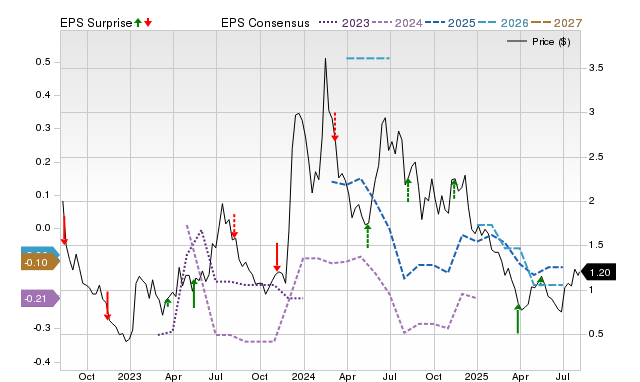
Task: Click the solid red arrow in November 2023
Action: point(277,257)
